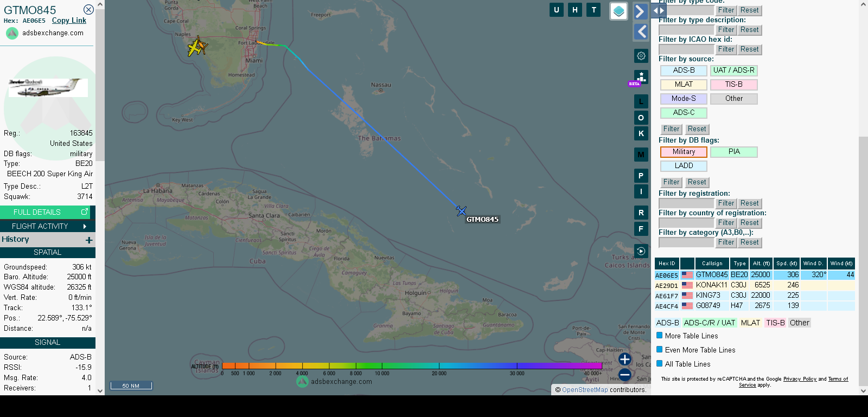Click the category filter input field

(686, 242)
